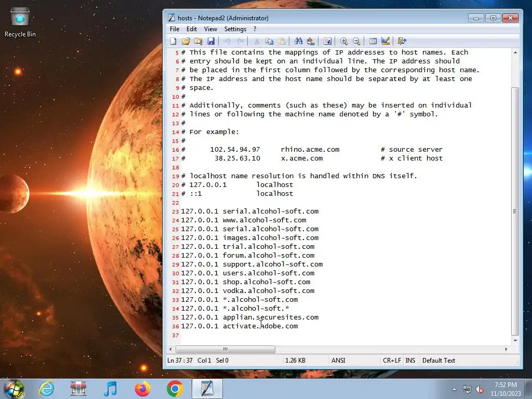Click the forum.alcohol-soft.com entry

pos(269,256)
